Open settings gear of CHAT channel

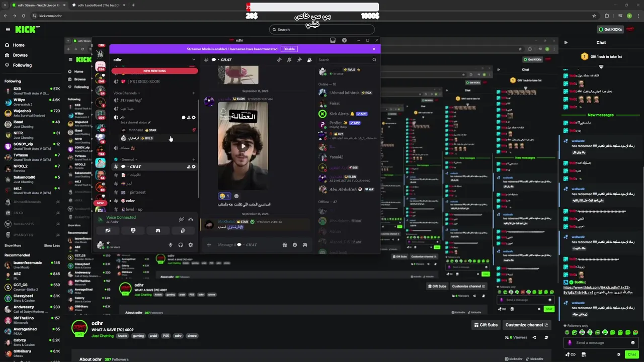[x=194, y=166]
